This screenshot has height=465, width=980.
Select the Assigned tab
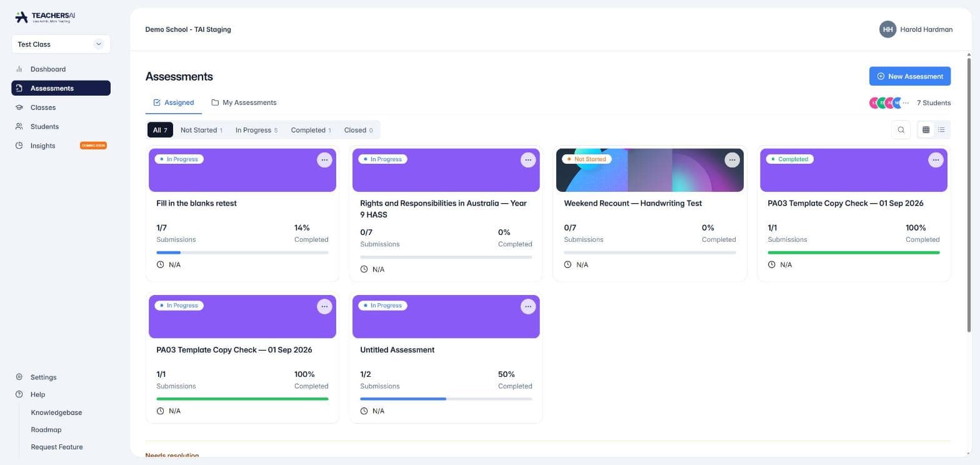click(x=174, y=102)
